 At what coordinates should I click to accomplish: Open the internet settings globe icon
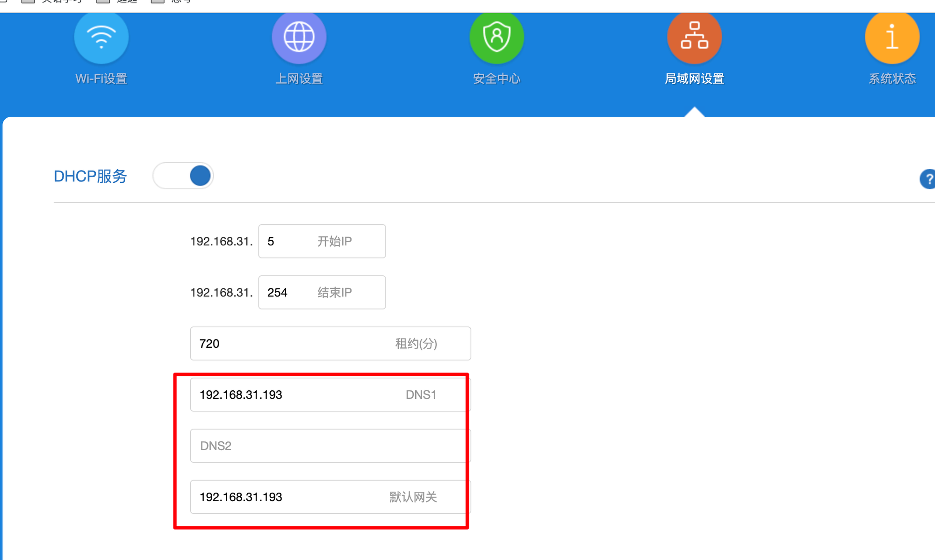point(299,38)
